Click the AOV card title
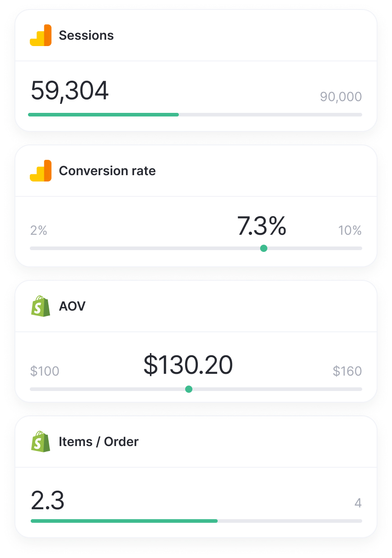 tap(72, 306)
